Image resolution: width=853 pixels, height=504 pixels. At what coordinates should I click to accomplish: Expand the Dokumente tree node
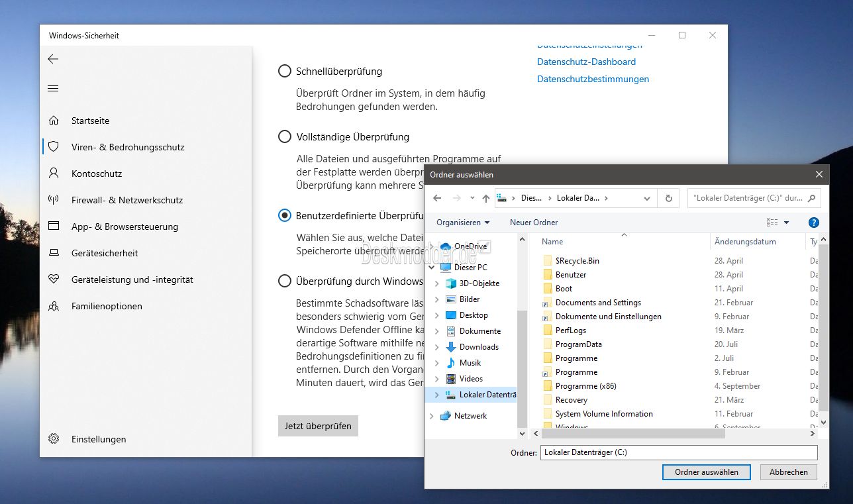436,331
